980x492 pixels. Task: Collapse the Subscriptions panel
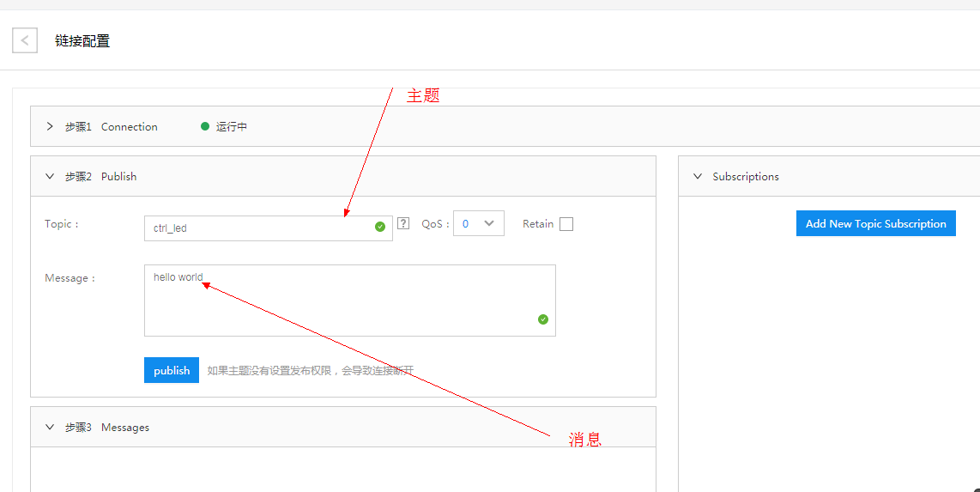tap(699, 176)
